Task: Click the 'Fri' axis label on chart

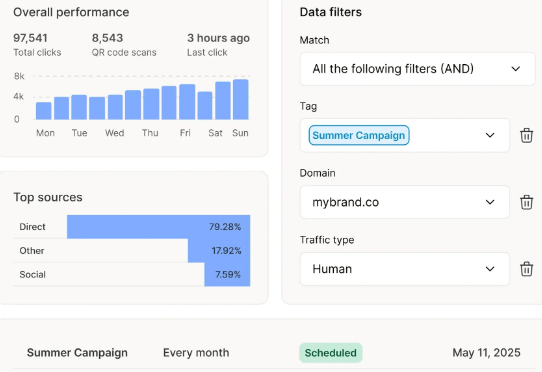Action: click(x=185, y=133)
